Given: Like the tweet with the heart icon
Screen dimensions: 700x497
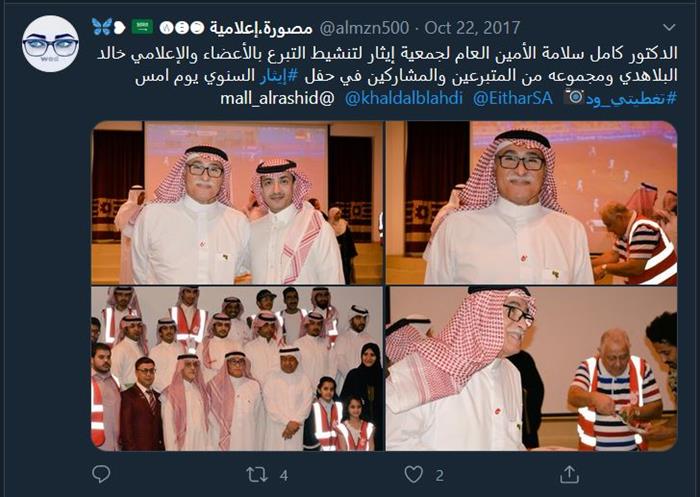Looking at the screenshot, I should pyautogui.click(x=413, y=475).
